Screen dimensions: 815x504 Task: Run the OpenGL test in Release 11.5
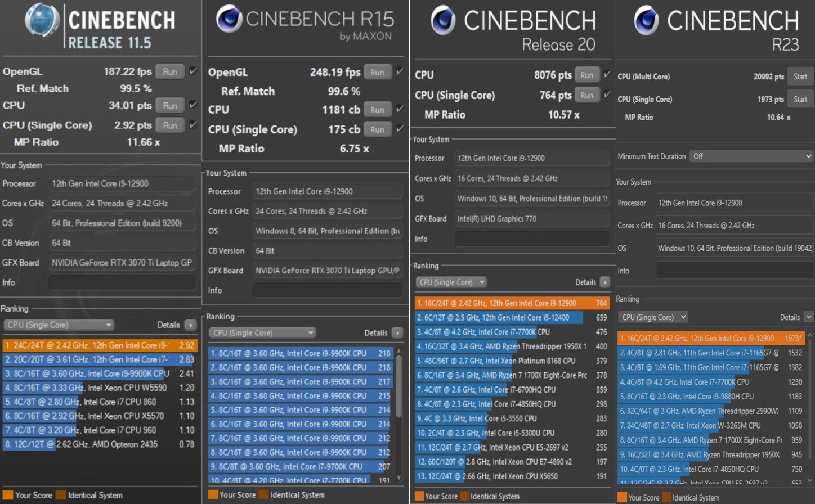170,71
